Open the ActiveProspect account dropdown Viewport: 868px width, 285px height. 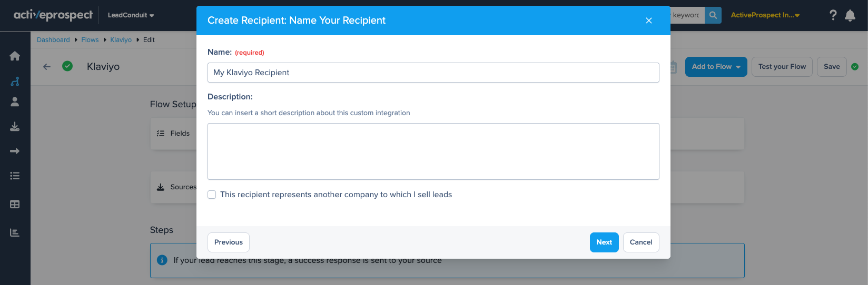point(765,15)
